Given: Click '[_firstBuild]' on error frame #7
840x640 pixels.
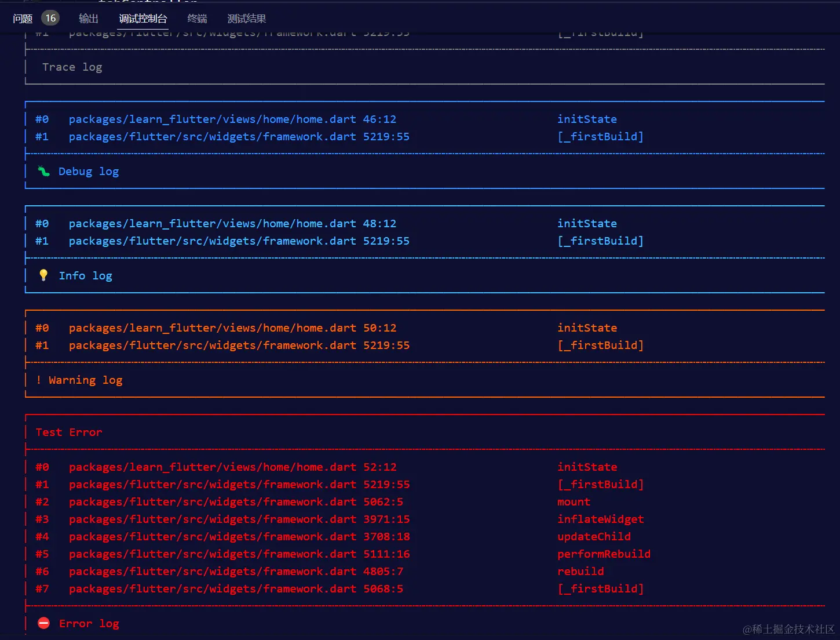Looking at the screenshot, I should (601, 588).
